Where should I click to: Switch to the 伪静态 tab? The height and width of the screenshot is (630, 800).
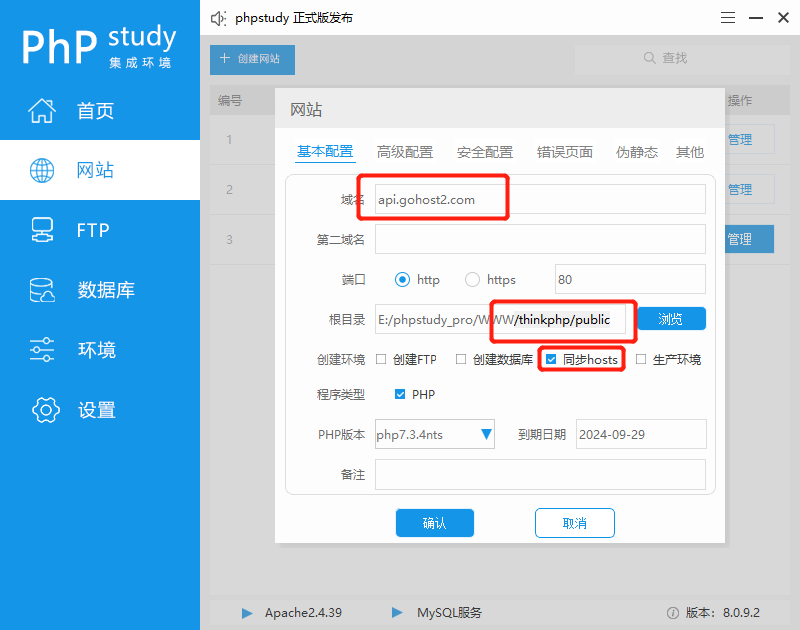tap(637, 152)
